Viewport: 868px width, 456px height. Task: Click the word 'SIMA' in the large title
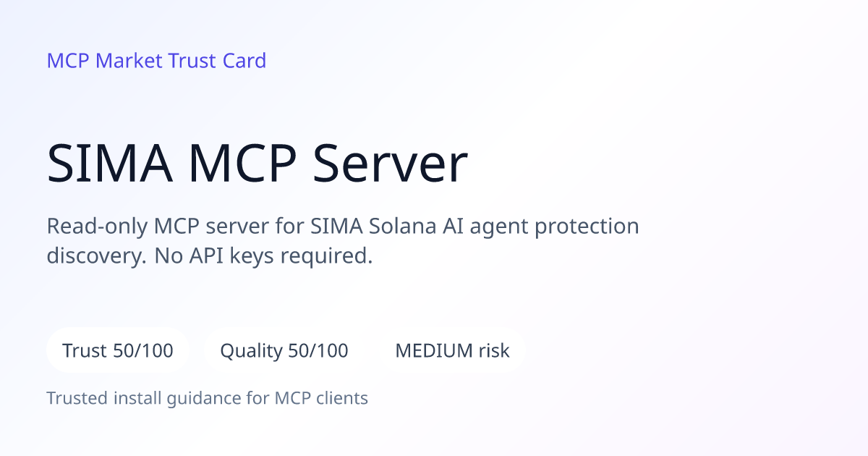click(110, 164)
